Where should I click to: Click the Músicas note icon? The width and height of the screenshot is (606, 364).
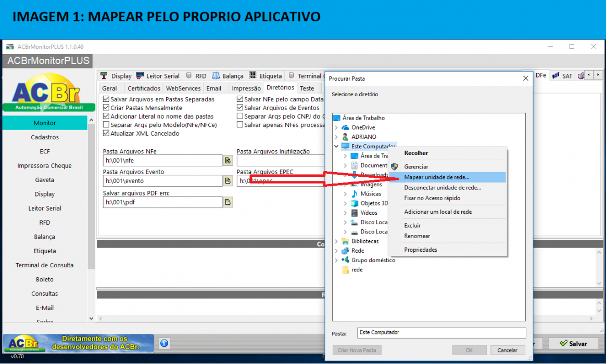coord(354,194)
